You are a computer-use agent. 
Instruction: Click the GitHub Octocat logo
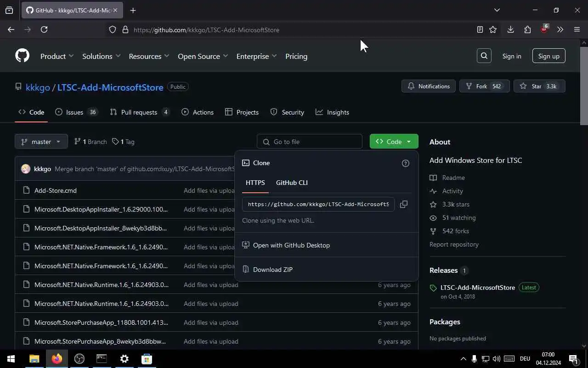point(22,56)
